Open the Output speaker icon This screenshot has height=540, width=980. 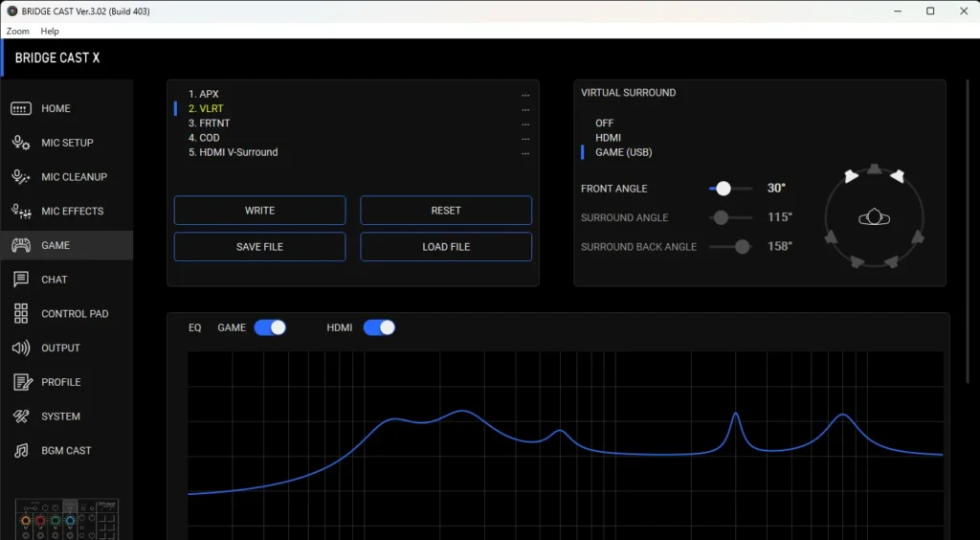21,349
